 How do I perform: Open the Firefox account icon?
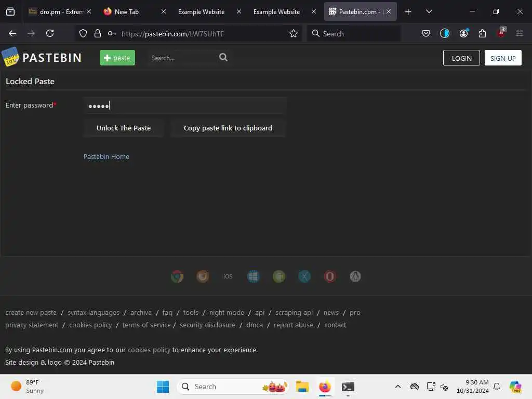pos(463,33)
